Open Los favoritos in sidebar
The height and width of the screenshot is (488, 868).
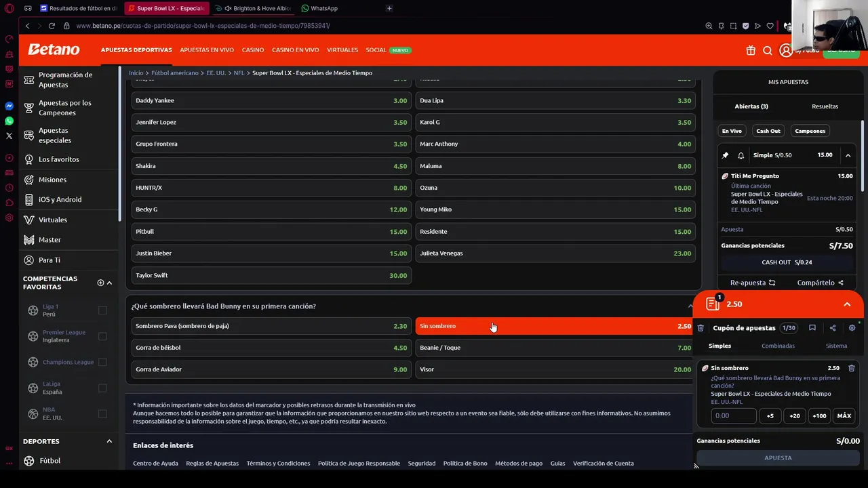59,159
